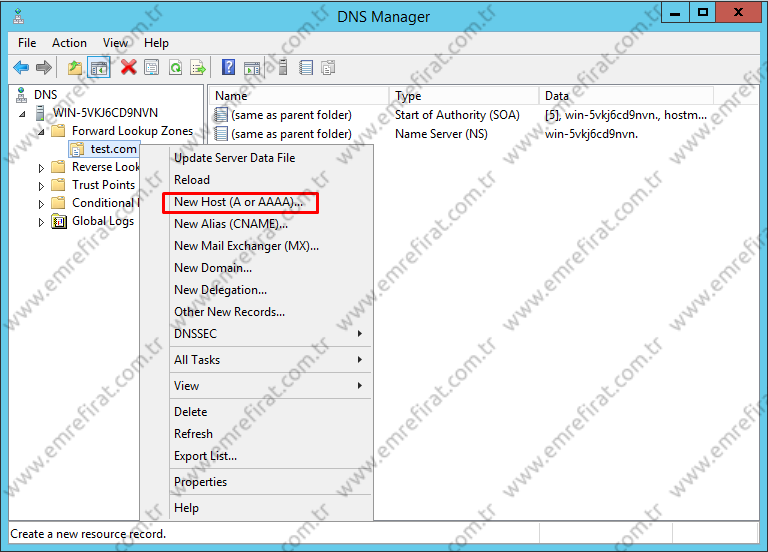Click the blue Help question mark icon
This screenshot has width=768, height=552.
pyautogui.click(x=229, y=68)
